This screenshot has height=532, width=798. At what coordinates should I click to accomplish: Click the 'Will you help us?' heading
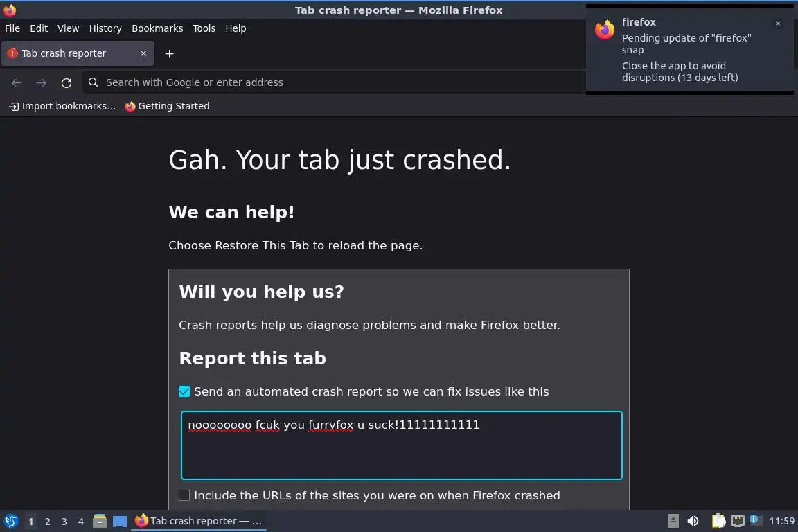coord(262,292)
